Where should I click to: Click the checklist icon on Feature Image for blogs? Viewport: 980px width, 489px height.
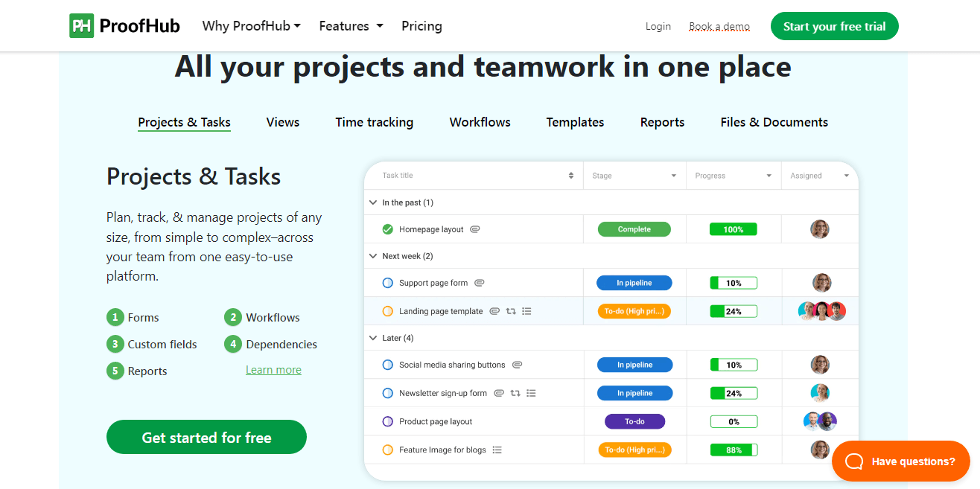tap(497, 449)
